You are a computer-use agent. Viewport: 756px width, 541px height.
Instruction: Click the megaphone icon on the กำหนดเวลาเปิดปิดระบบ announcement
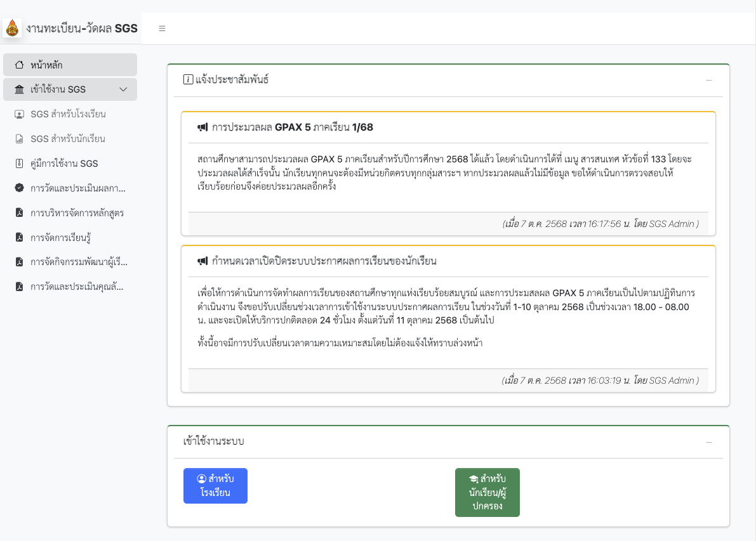pyautogui.click(x=202, y=261)
